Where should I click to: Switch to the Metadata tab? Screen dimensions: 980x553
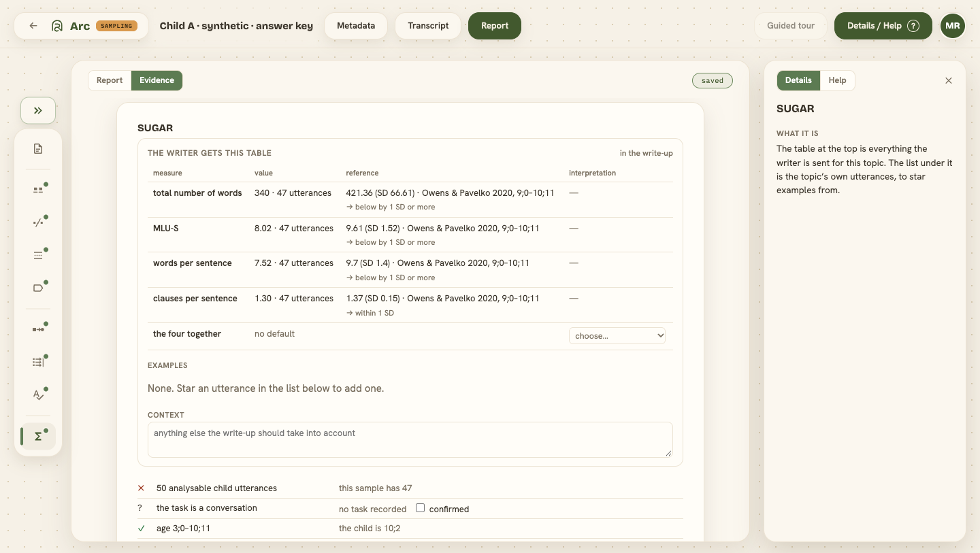pos(356,26)
